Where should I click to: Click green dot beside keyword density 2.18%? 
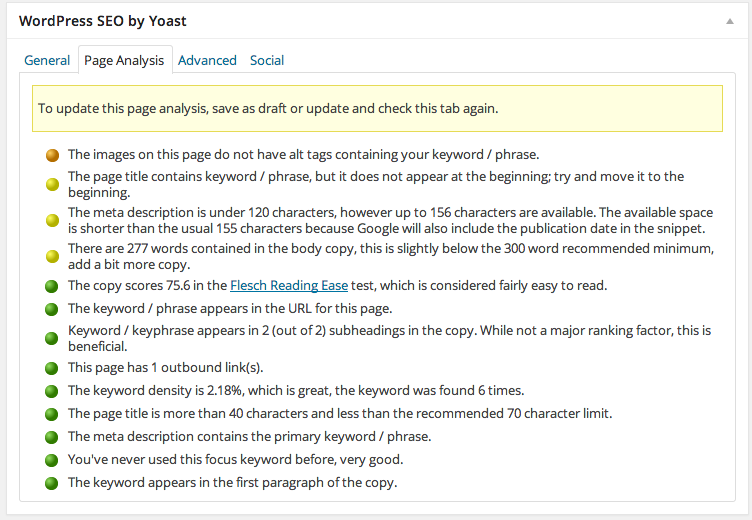pos(52,390)
